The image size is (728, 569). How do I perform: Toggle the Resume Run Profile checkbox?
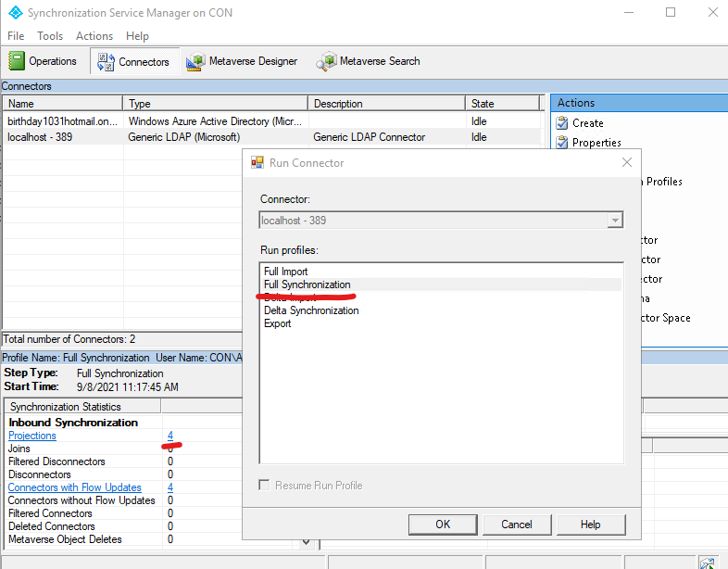[x=264, y=485]
